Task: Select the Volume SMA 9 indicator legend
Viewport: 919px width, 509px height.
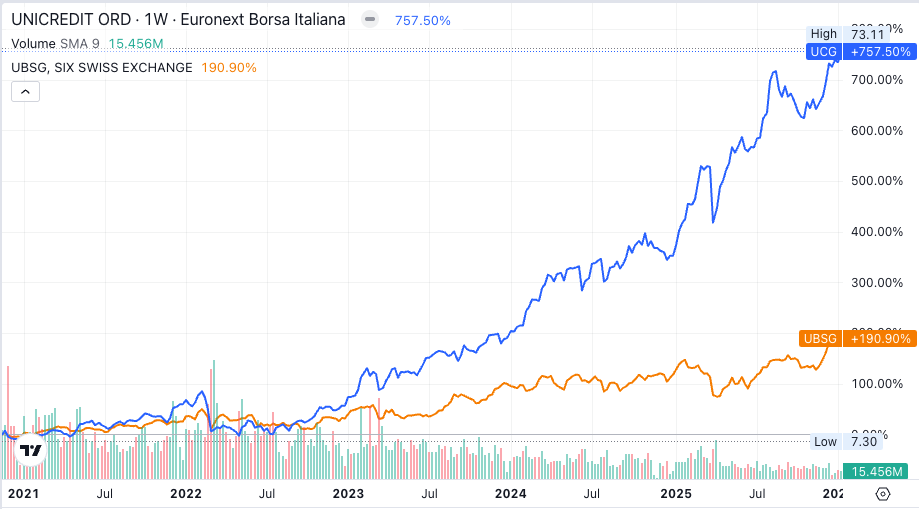Action: (55, 44)
